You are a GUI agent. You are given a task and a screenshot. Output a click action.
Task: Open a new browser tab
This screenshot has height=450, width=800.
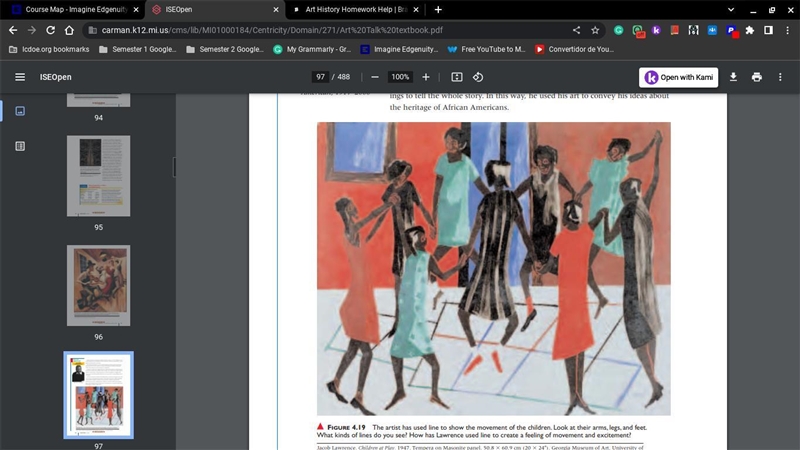(x=438, y=10)
